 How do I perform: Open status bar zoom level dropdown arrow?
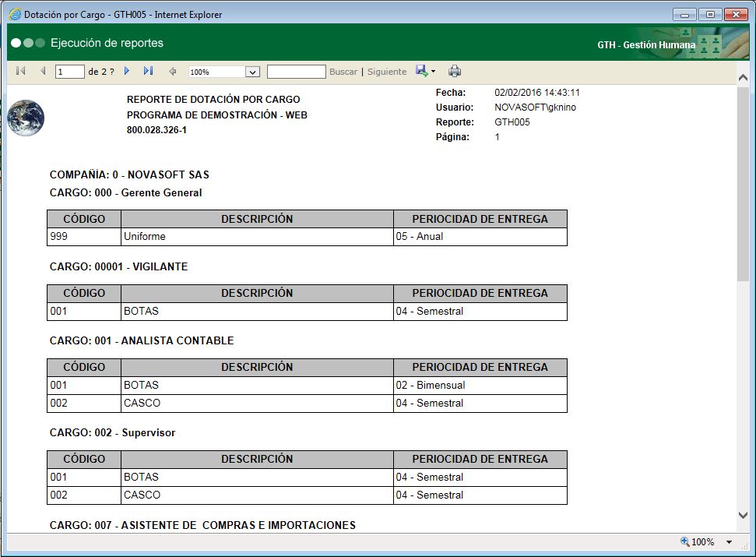click(729, 542)
